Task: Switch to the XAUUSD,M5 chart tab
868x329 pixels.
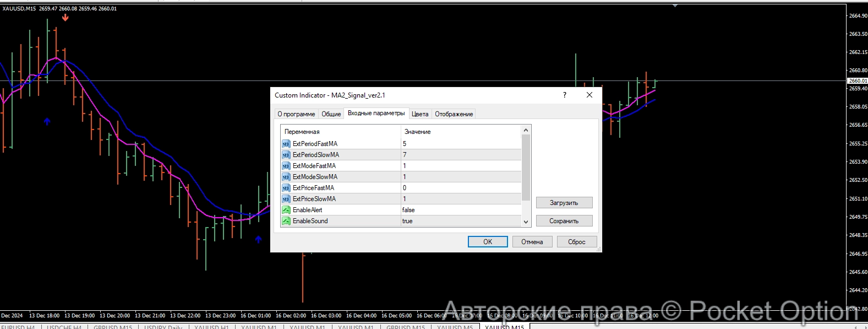Action: [455, 327]
